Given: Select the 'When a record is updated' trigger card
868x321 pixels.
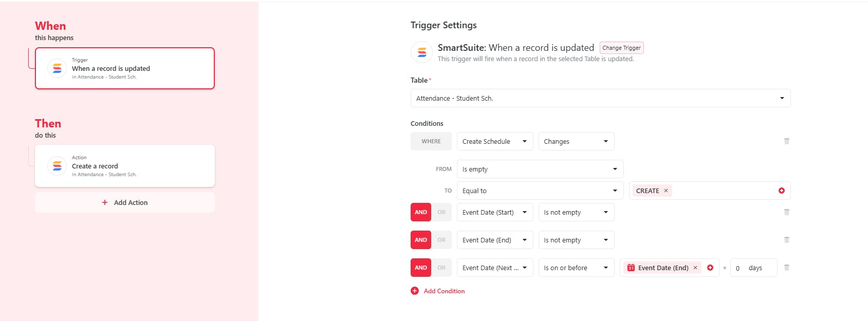Looking at the screenshot, I should click(125, 68).
